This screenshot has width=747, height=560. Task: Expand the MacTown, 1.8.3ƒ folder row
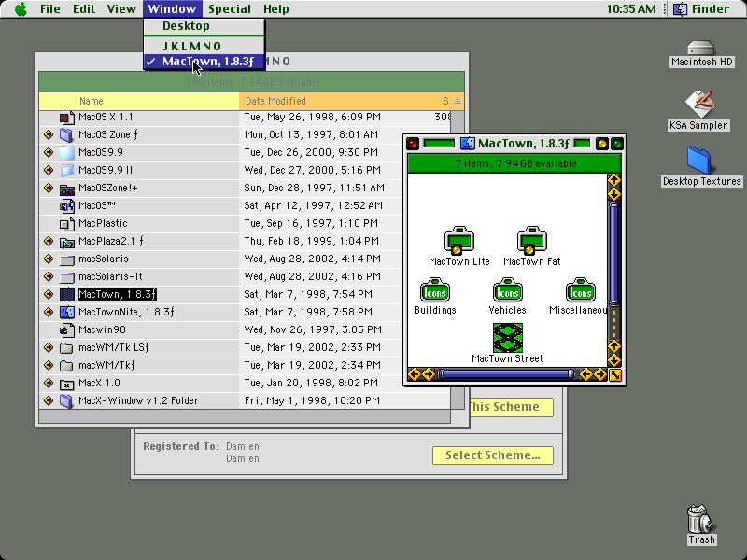49,294
